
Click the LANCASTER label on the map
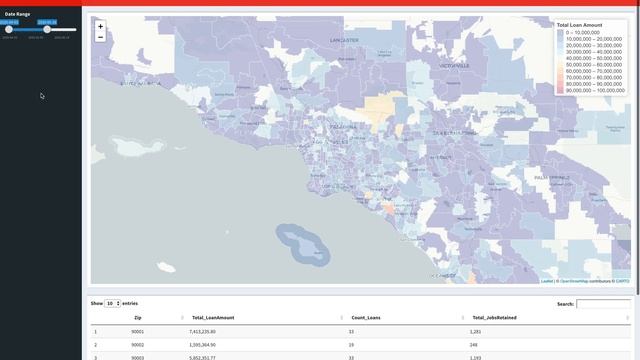pyautogui.click(x=344, y=40)
